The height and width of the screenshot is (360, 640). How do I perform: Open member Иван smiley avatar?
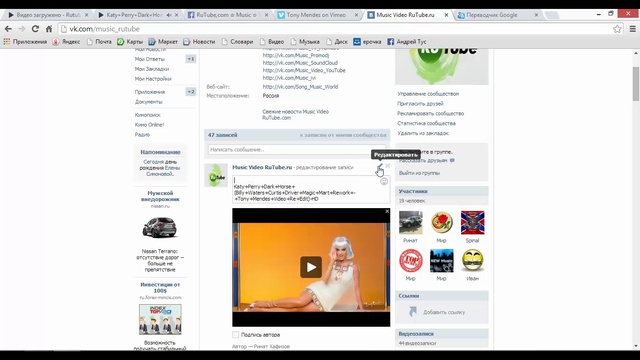tap(473, 260)
